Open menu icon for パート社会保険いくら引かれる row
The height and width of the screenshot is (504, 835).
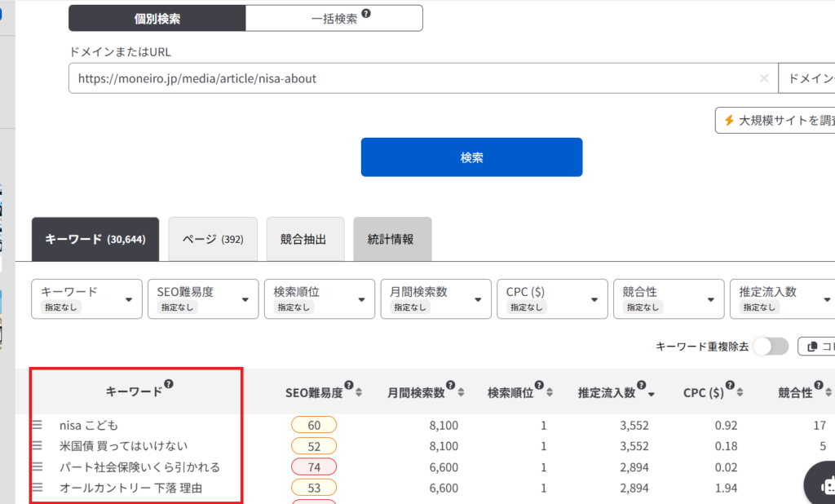coord(37,466)
